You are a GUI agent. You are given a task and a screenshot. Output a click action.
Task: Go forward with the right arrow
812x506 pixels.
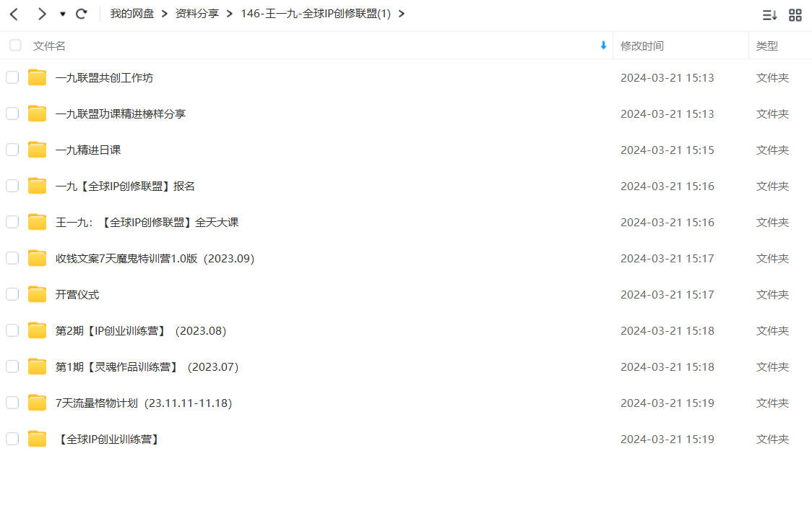[42, 14]
